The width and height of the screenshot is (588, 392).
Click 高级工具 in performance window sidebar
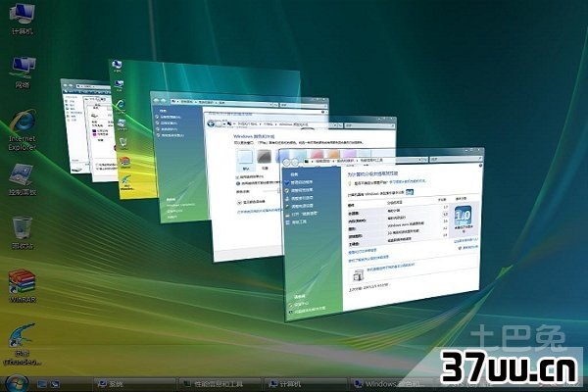(296, 222)
